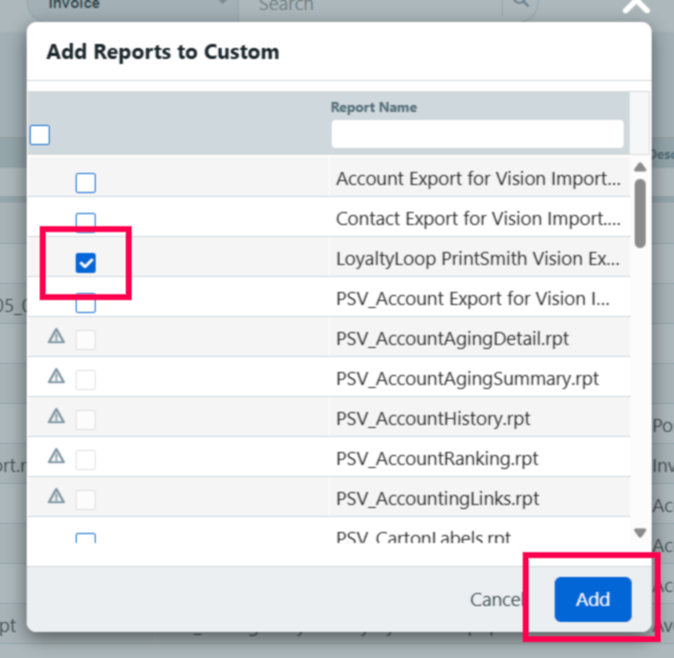Image resolution: width=674 pixels, height=658 pixels.
Task: Select the PSV_AccountRanking.rpt report row
Action: [x=437, y=459]
